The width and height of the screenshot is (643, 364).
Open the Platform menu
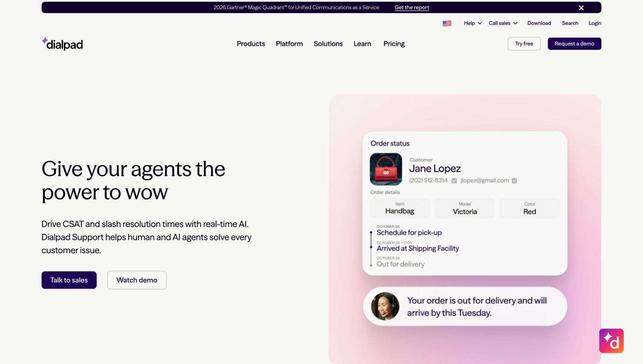[289, 44]
